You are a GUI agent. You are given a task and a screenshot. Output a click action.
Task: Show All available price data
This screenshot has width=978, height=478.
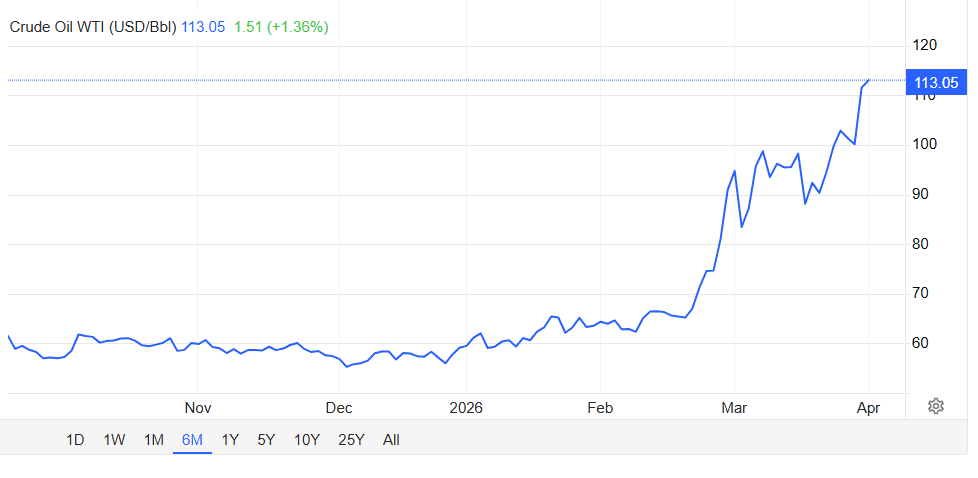click(391, 440)
